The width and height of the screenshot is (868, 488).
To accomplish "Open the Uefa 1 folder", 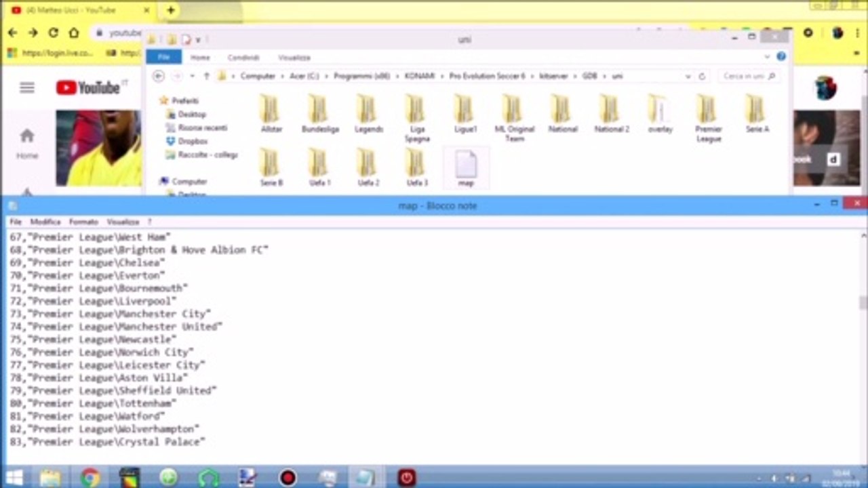I will click(320, 167).
